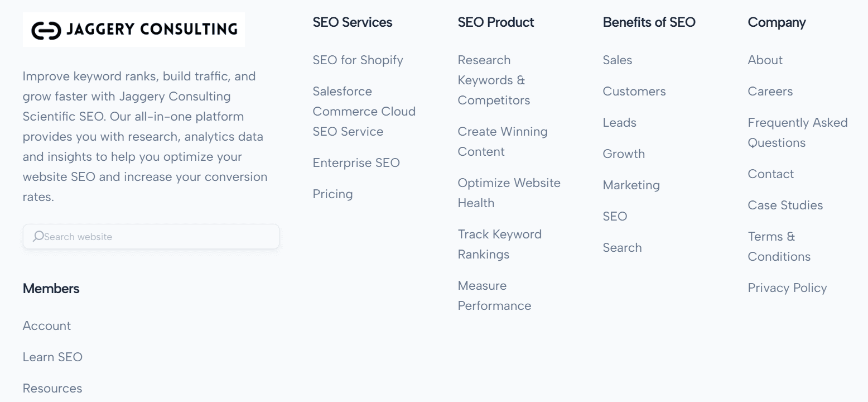Open the About page

click(x=764, y=60)
